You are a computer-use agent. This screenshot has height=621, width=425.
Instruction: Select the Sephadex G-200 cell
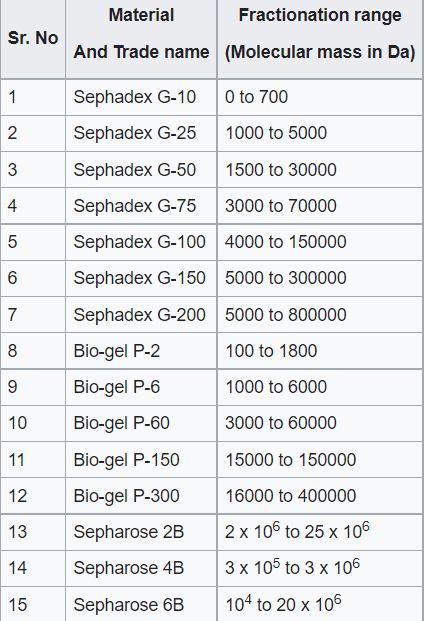(x=141, y=315)
